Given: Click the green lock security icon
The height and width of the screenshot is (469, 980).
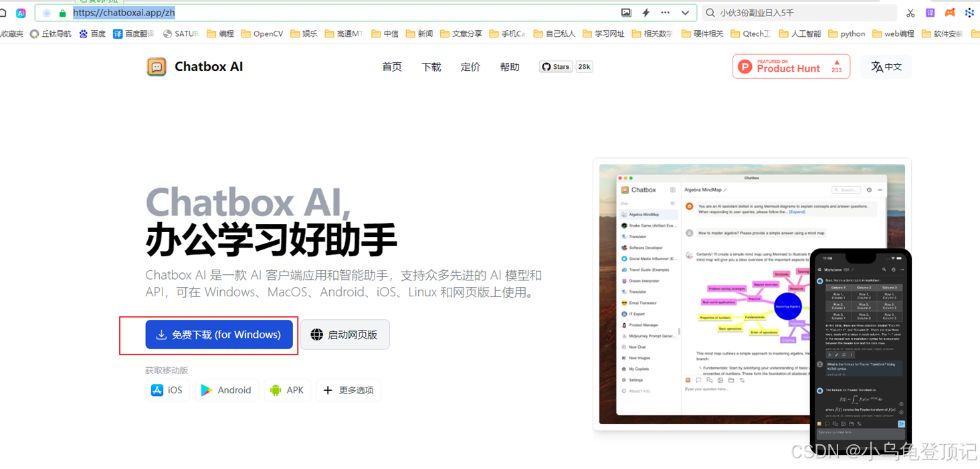Looking at the screenshot, I should [x=62, y=13].
